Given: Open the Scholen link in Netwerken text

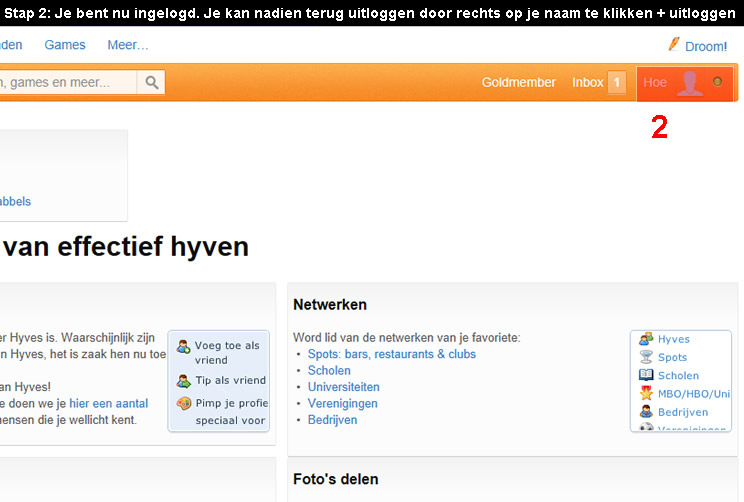Looking at the screenshot, I should coord(329,371).
